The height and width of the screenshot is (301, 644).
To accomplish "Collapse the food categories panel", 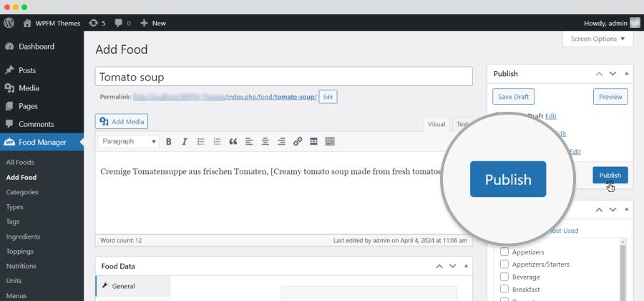I will (x=626, y=210).
